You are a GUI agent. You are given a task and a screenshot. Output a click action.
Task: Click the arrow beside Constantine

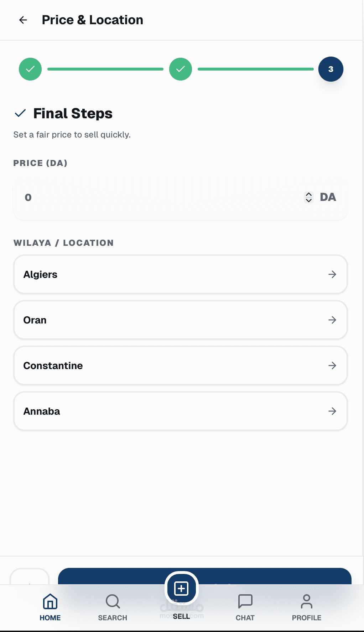pos(332,366)
